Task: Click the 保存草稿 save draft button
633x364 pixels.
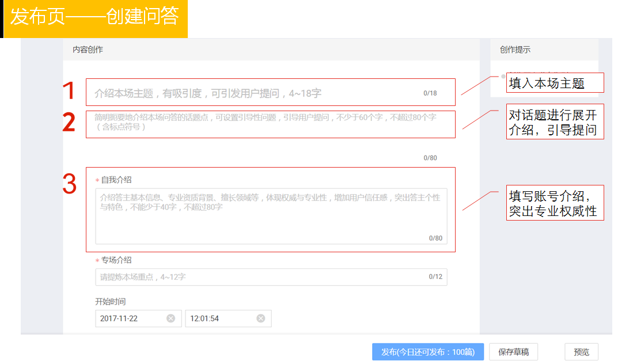Action: [x=513, y=352]
